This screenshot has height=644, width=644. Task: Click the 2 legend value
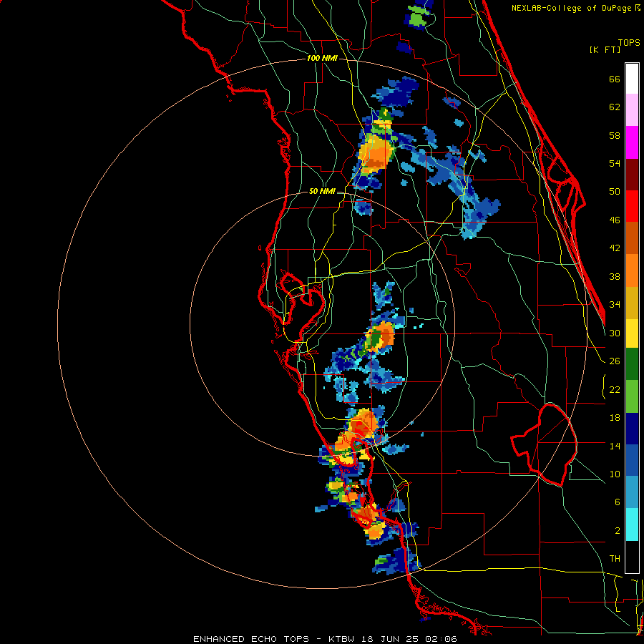click(617, 530)
